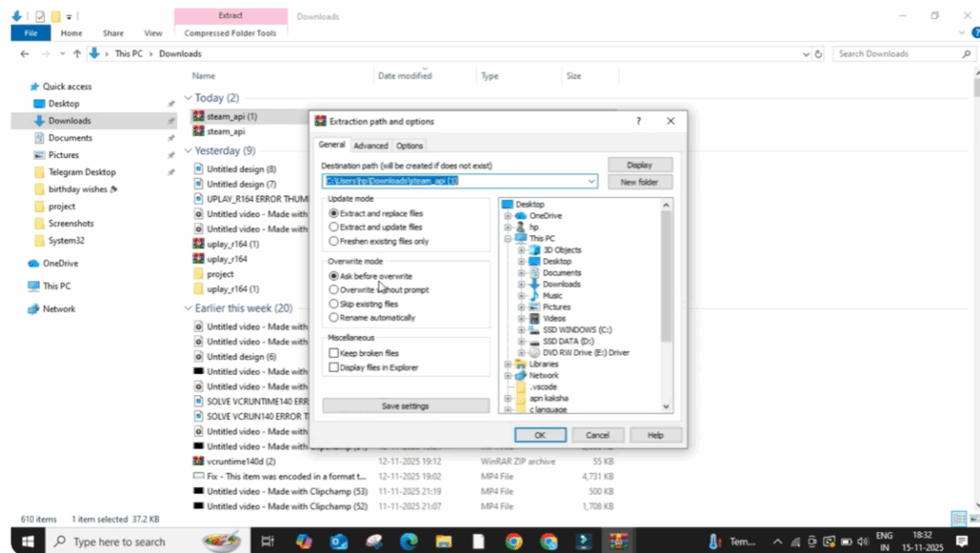Screen dimensions: 980x553
Task: Enable the Keep broken files checkbox
Action: pyautogui.click(x=334, y=355)
